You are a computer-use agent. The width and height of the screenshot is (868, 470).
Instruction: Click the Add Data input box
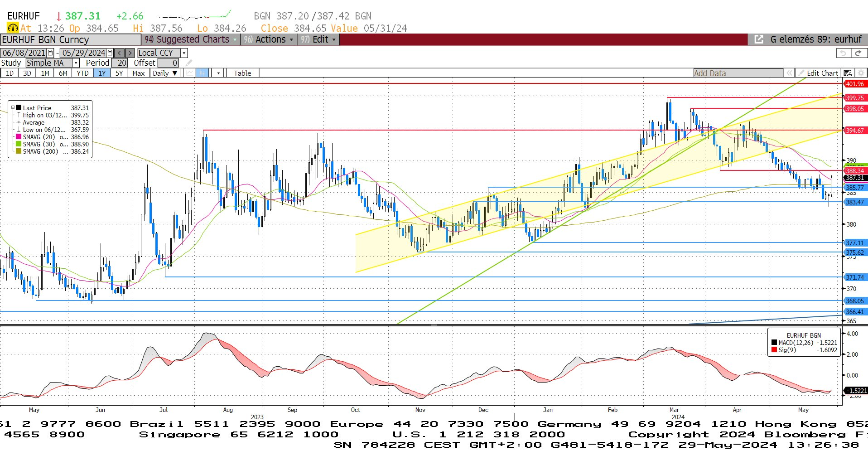pyautogui.click(x=738, y=73)
